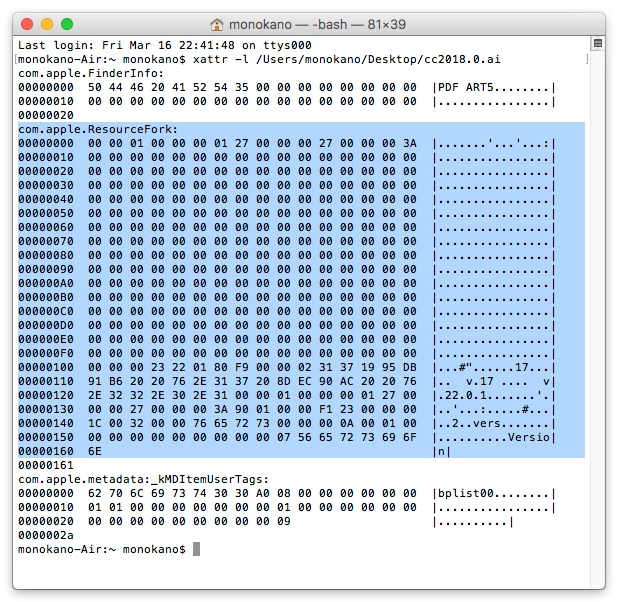The image size is (618, 602).
Task: Click the xattr -l command line text
Action: click(347, 60)
